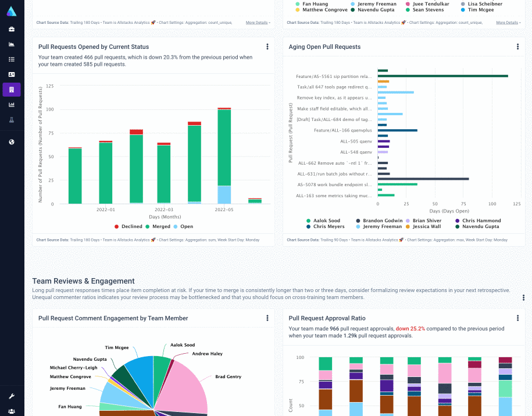This screenshot has width=532, height=416.
Task: Toggle Brian Shiver in aging legend
Action: click(x=424, y=221)
